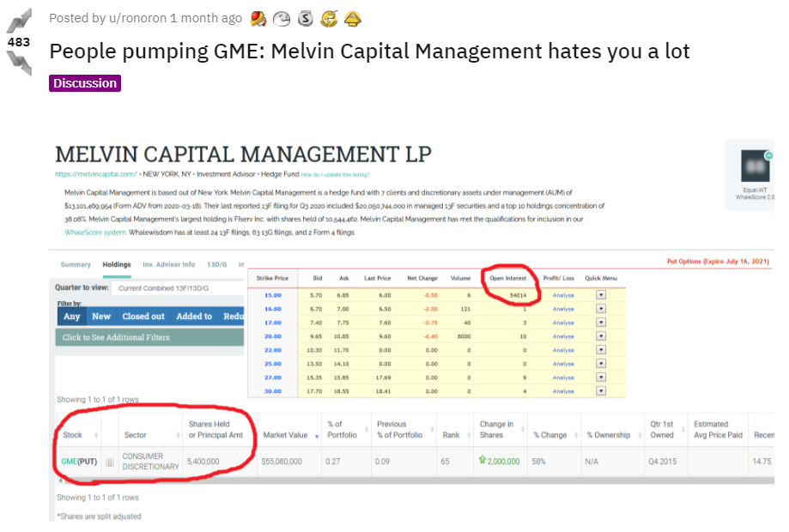789x532 pixels.
Task: Click Analyse link for strike 20.00 row
Action: pyautogui.click(x=563, y=336)
